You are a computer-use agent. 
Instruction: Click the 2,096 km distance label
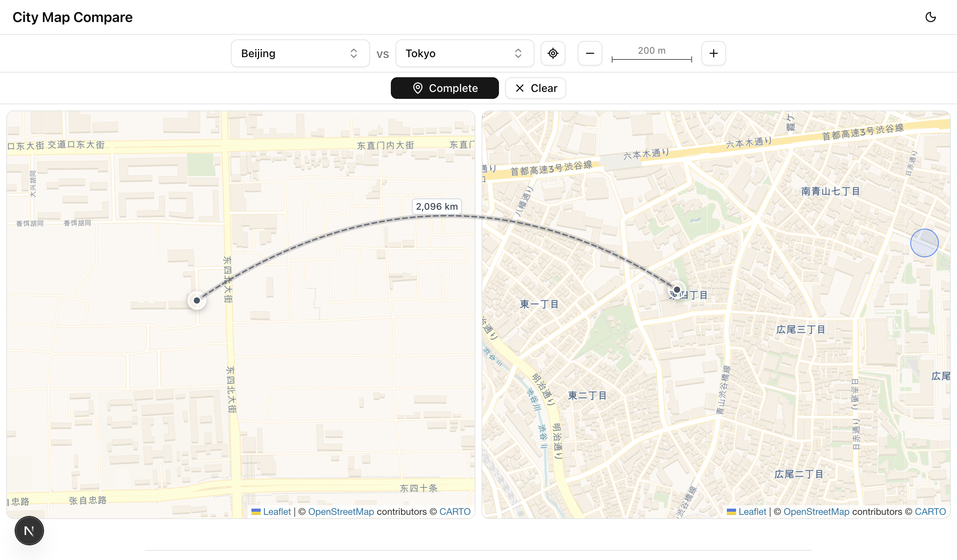(x=437, y=206)
